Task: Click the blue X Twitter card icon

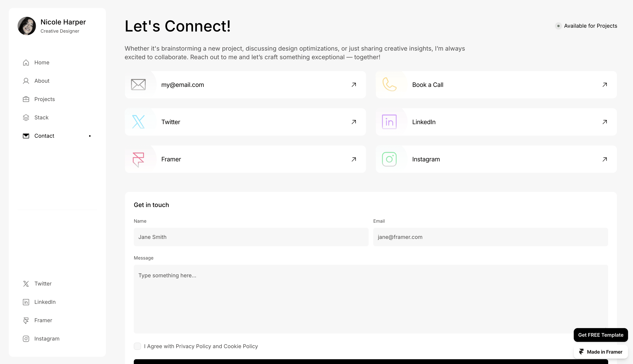Action: (x=138, y=122)
